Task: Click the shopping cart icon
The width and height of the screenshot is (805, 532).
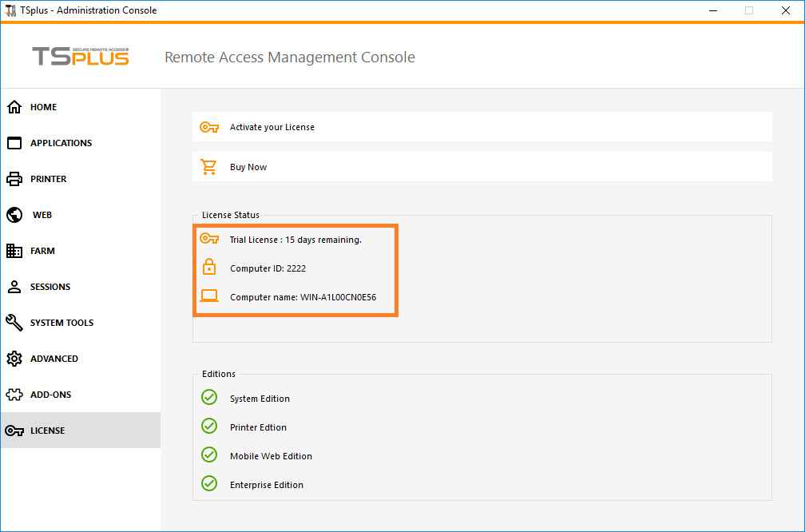Action: 209,167
